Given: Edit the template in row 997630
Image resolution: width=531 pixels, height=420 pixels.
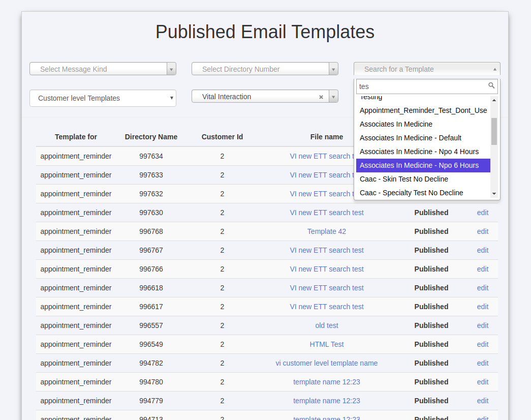Looking at the screenshot, I should [483, 213].
